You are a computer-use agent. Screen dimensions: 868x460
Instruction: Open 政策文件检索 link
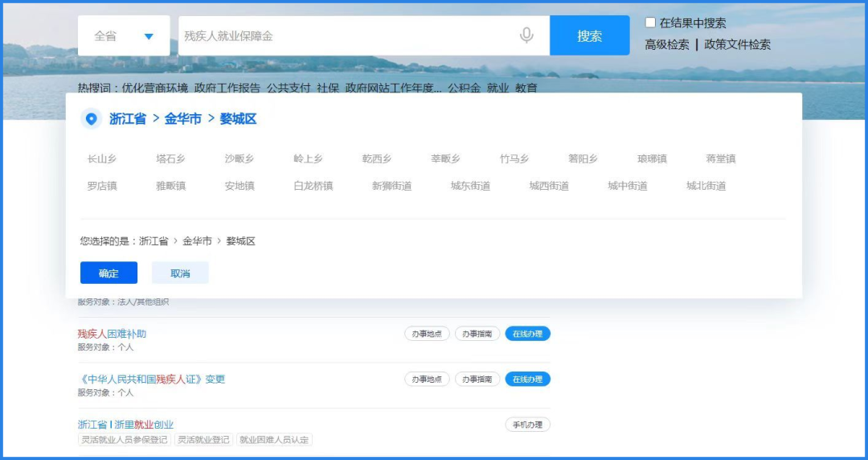pyautogui.click(x=737, y=45)
